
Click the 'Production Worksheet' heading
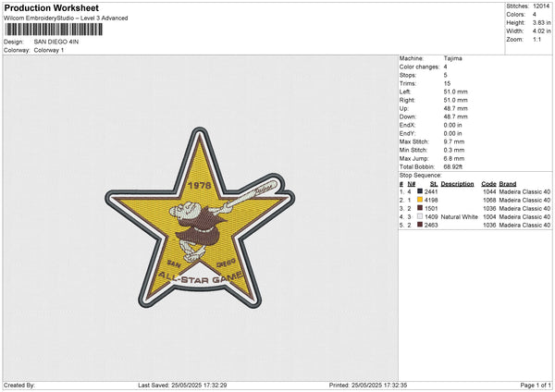click(51, 8)
